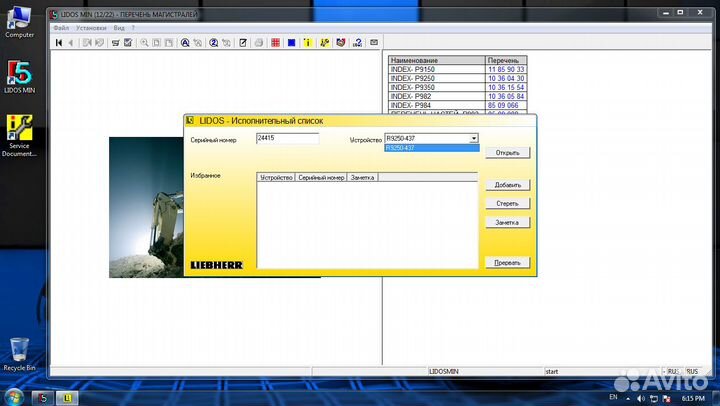Open the Файл menu

61,28
